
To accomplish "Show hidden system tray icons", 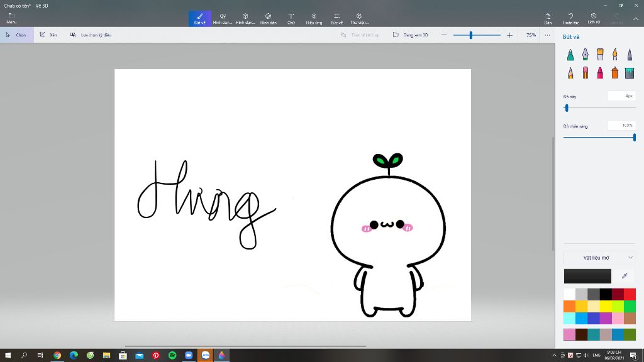I will click(554, 356).
